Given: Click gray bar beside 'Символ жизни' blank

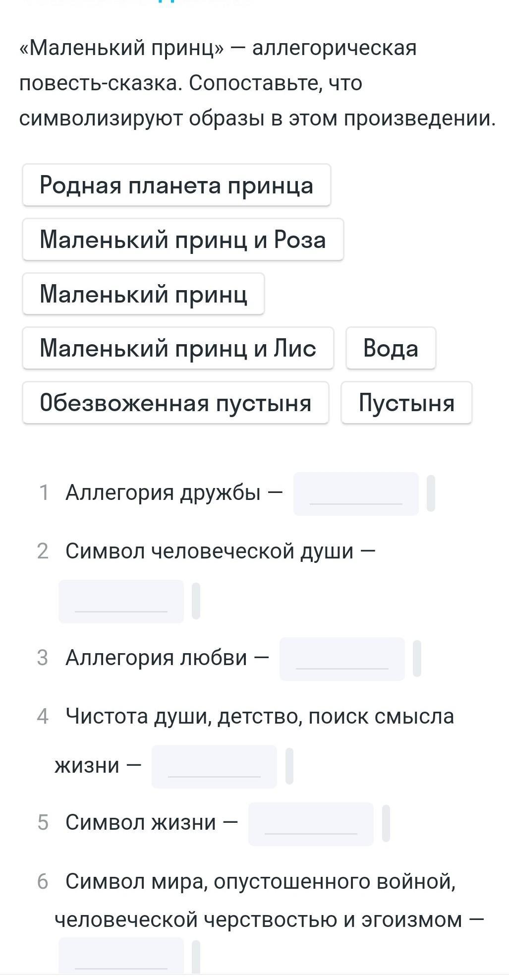Looking at the screenshot, I should [x=386, y=824].
